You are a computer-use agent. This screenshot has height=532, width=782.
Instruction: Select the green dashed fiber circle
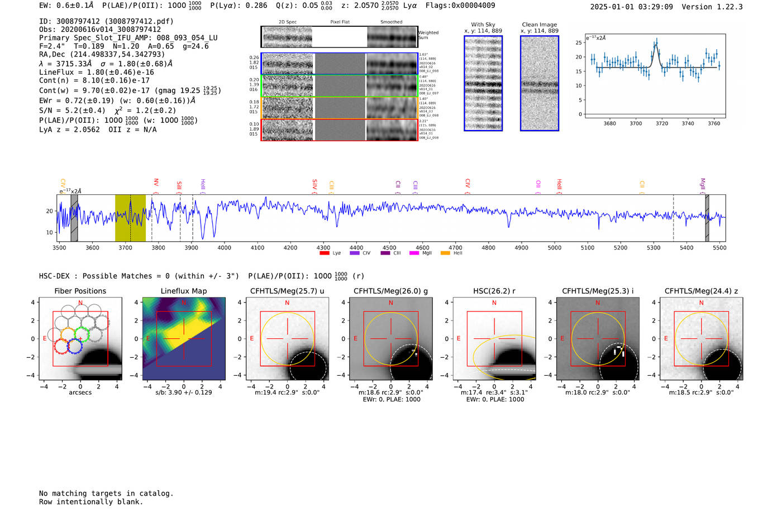click(82, 335)
